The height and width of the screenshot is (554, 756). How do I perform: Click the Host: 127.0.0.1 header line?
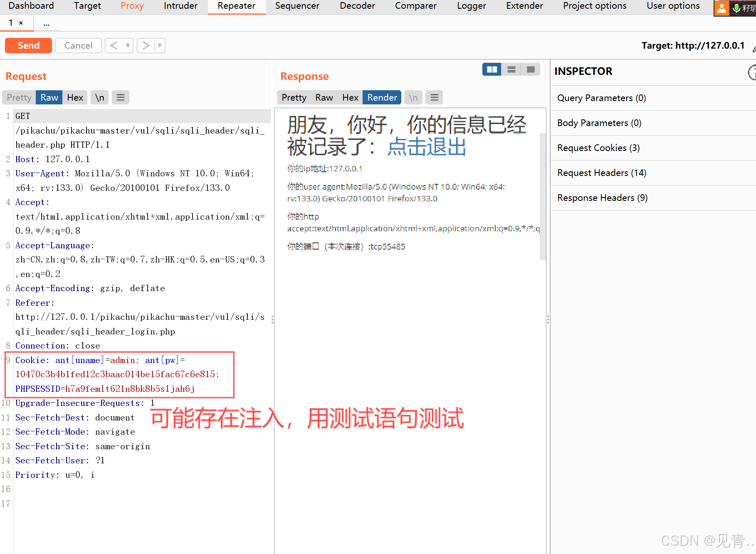(52, 159)
